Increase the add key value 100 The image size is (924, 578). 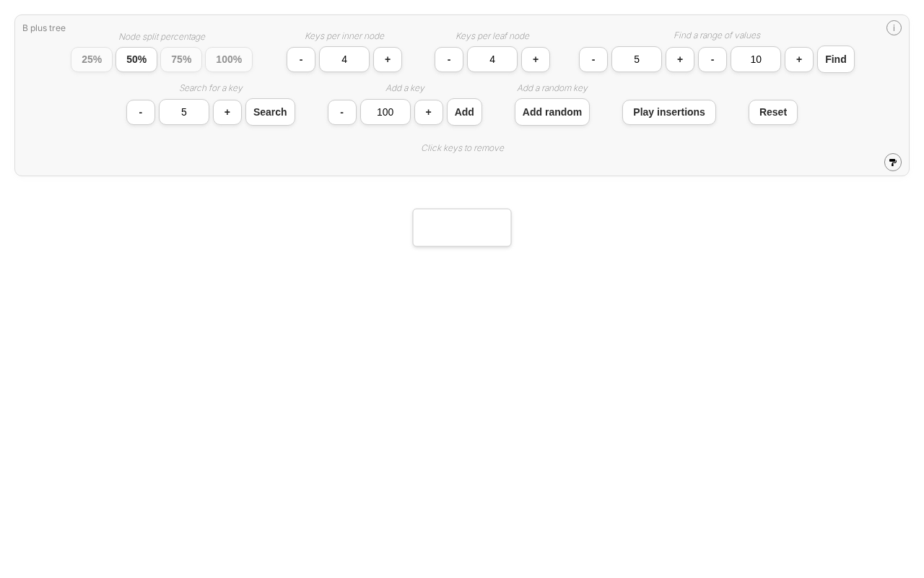coord(429,112)
